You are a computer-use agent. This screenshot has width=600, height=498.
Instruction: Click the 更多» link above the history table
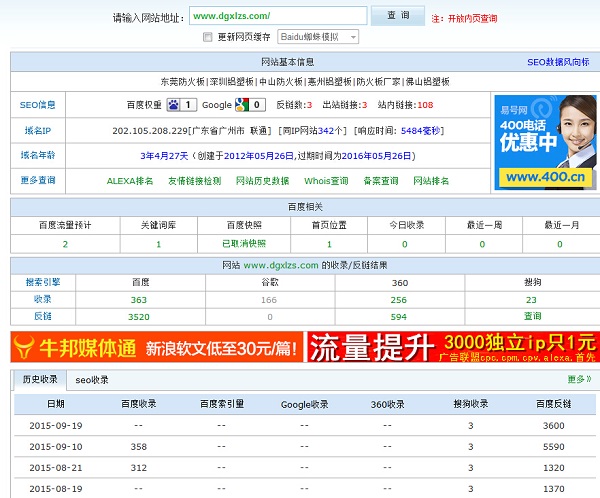pos(579,380)
